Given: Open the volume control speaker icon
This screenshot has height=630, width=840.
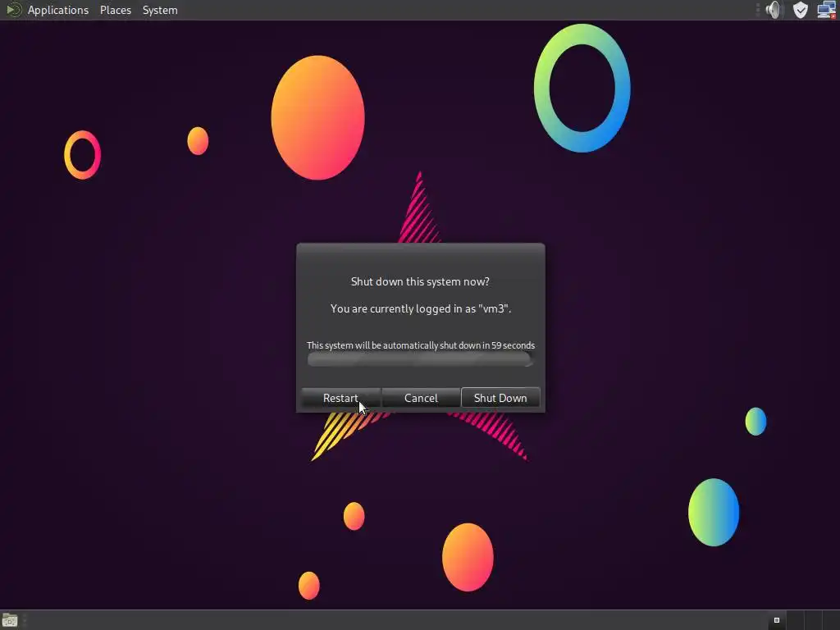Looking at the screenshot, I should 774,10.
